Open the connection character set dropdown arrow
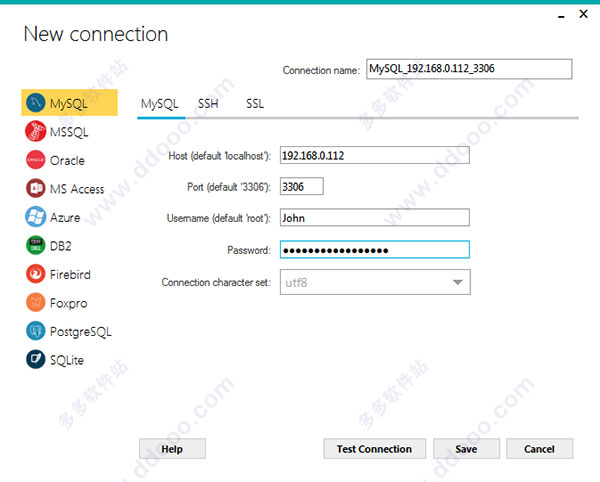The width and height of the screenshot is (600, 482). (458, 282)
